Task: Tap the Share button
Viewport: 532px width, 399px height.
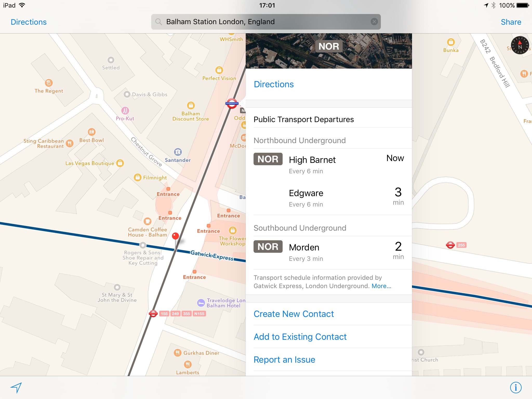Action: pyautogui.click(x=511, y=22)
